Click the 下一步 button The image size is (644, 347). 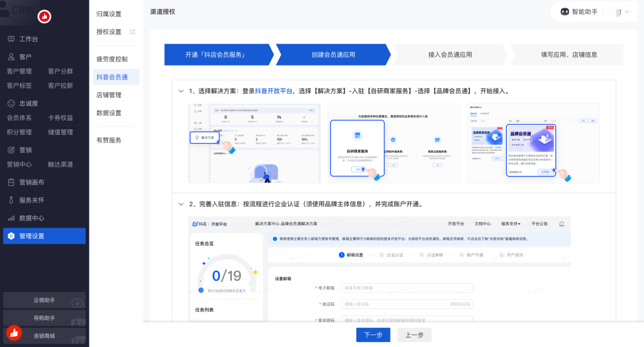click(373, 335)
